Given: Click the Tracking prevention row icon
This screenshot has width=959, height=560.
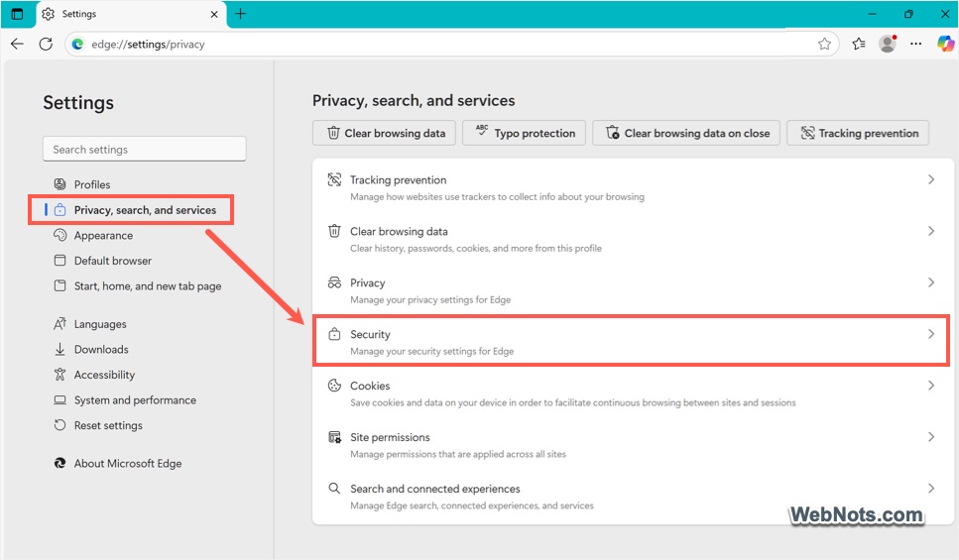Looking at the screenshot, I should pos(334,179).
